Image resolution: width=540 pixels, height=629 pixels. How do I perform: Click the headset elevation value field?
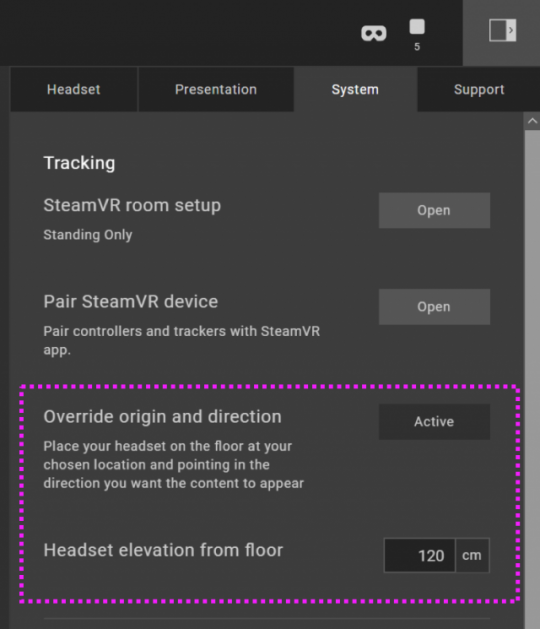[x=420, y=556]
